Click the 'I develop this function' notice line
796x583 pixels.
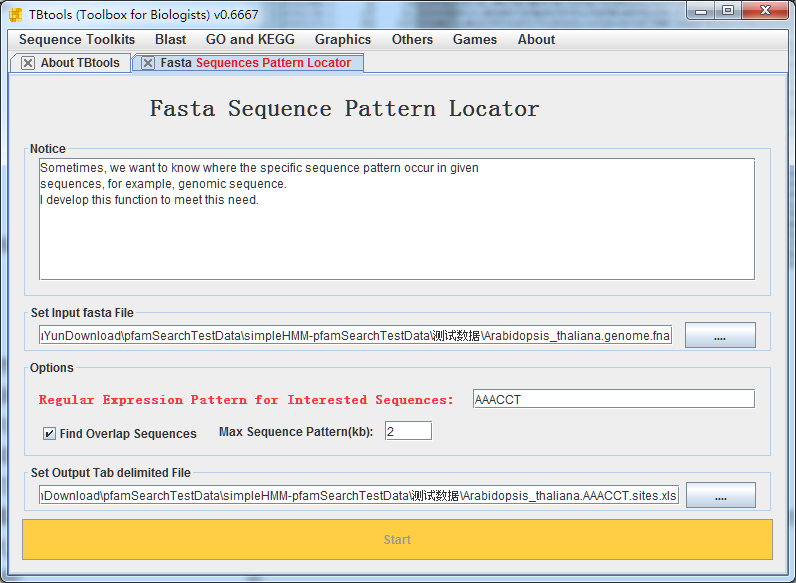click(x=149, y=200)
